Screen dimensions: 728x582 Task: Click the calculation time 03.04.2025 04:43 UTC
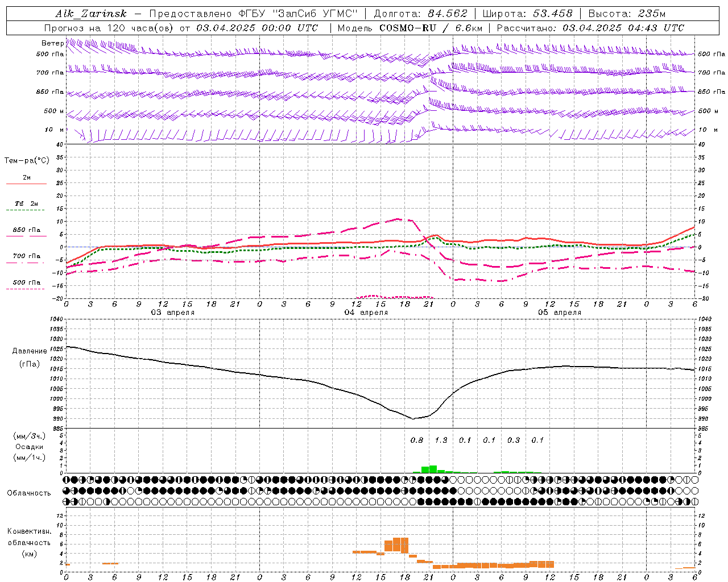click(623, 28)
